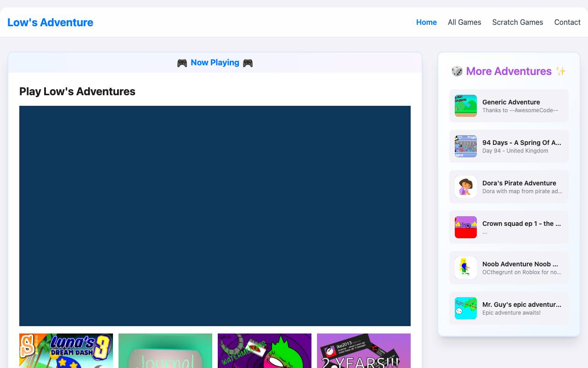Click the 'Thanks to --AwesomeCode--' subtitle
The image size is (588, 368).
(x=520, y=110)
